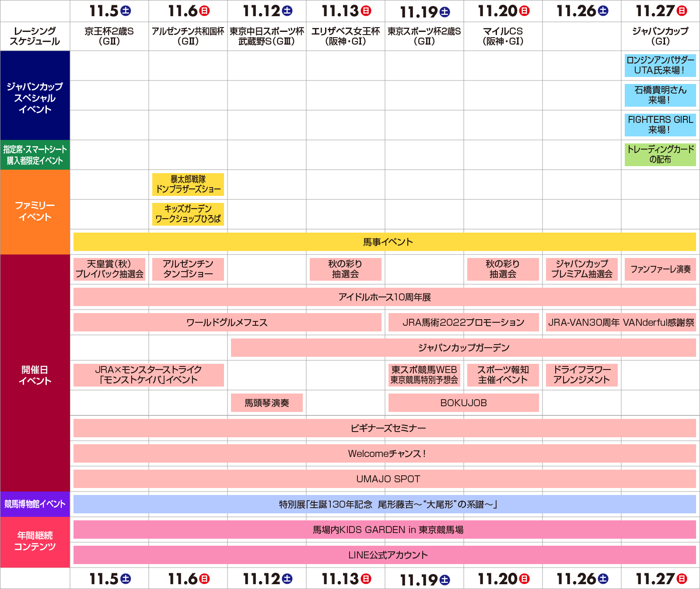Open 秋の彩り抽選会 under 11.13
The image size is (700, 589).
click(346, 269)
